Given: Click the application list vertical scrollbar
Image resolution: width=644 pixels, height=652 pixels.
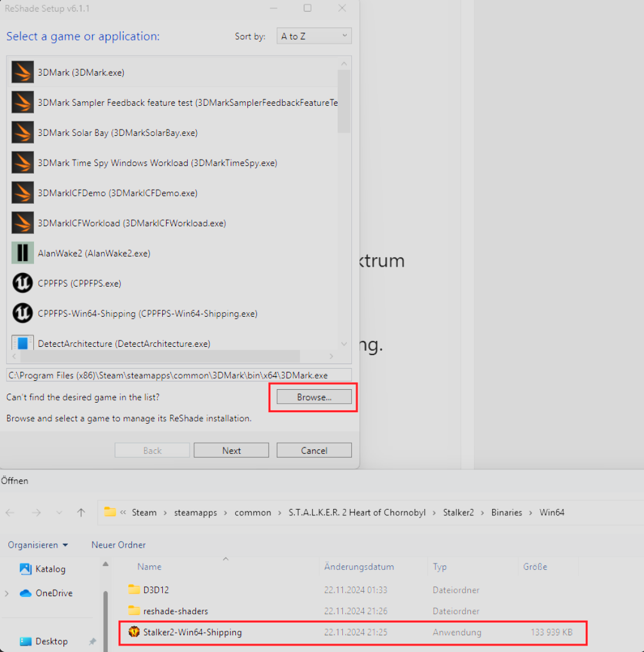Looking at the screenshot, I should coord(344,103).
